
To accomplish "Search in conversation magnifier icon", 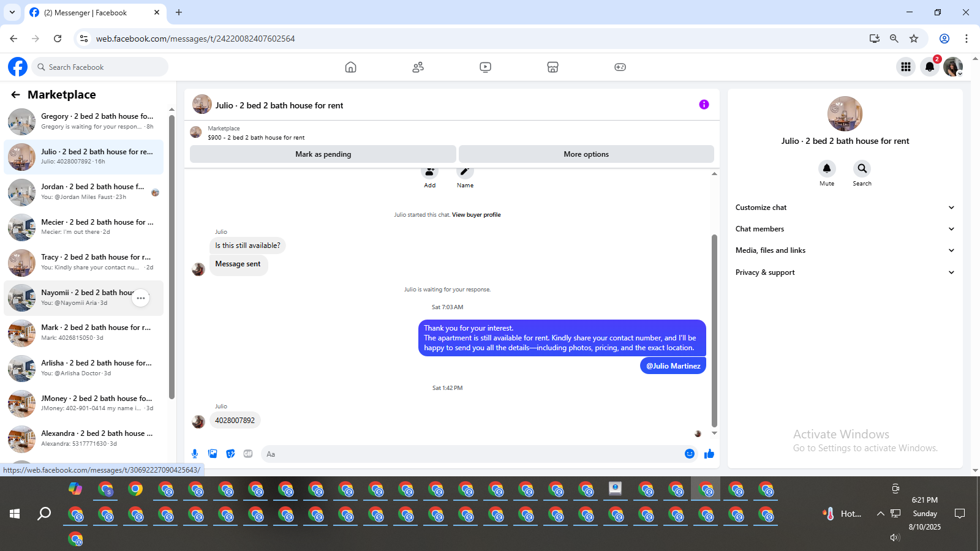I will click(862, 168).
